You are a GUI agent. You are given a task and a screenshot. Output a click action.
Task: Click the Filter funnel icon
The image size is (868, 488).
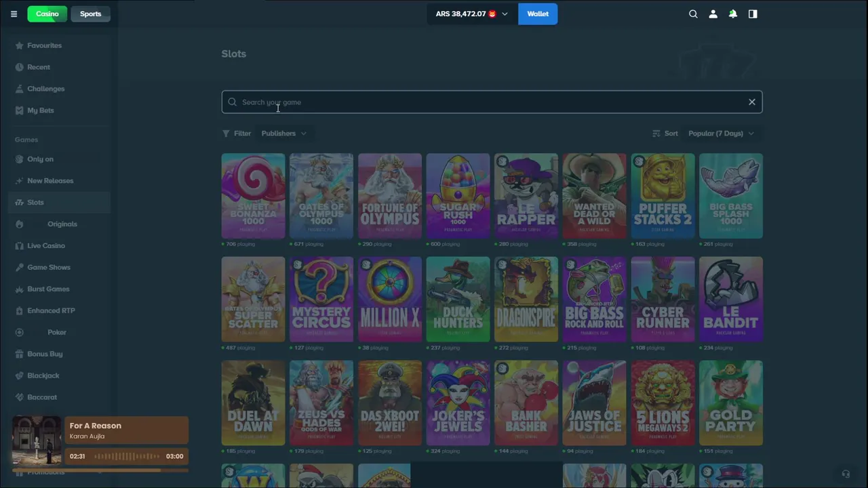(x=226, y=134)
